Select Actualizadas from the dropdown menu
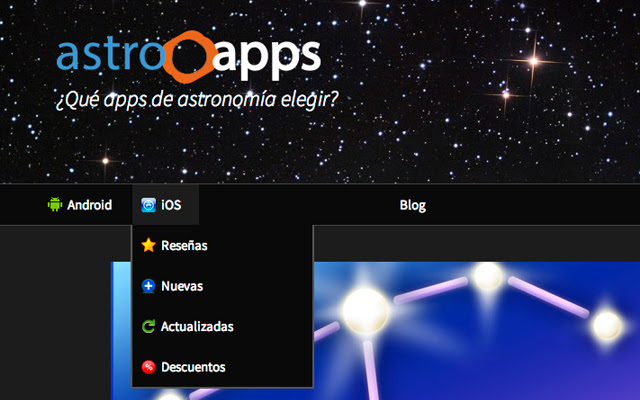 point(222,326)
